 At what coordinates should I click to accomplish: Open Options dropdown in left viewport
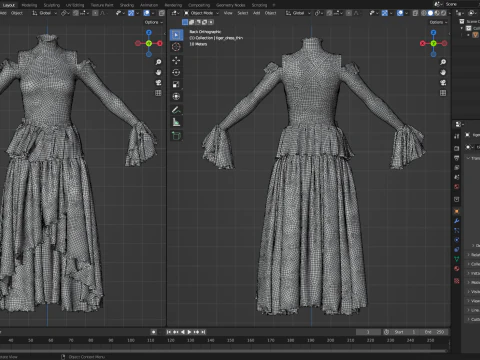[153, 22]
